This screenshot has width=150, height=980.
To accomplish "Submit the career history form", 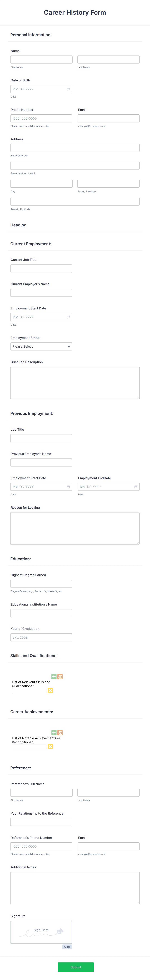I will [76, 967].
